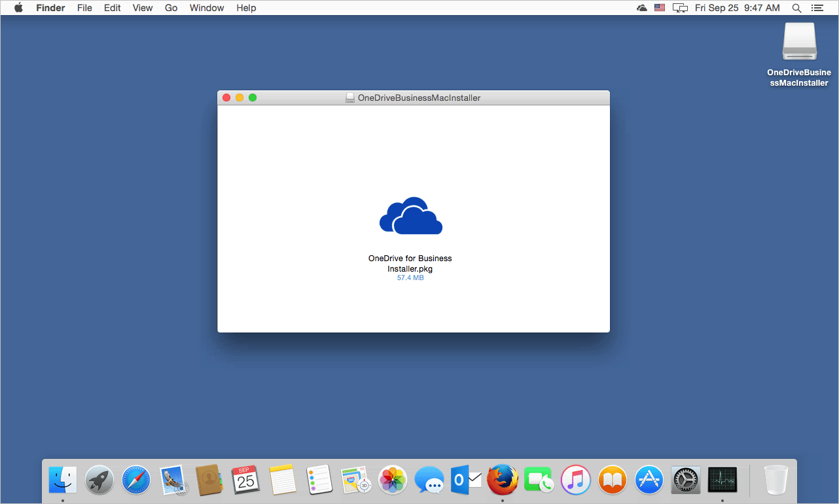Open the Window menu
Viewport: 839px width, 504px height.
click(x=207, y=8)
